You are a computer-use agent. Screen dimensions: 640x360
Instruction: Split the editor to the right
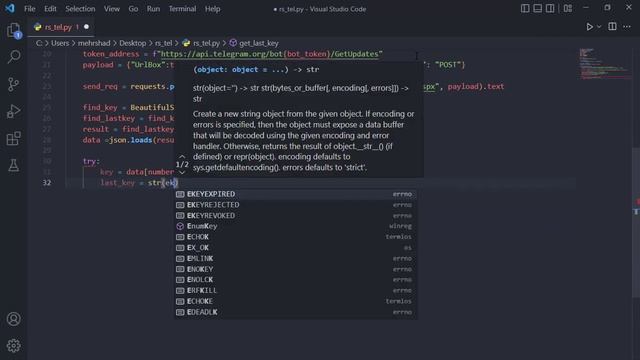click(612, 27)
